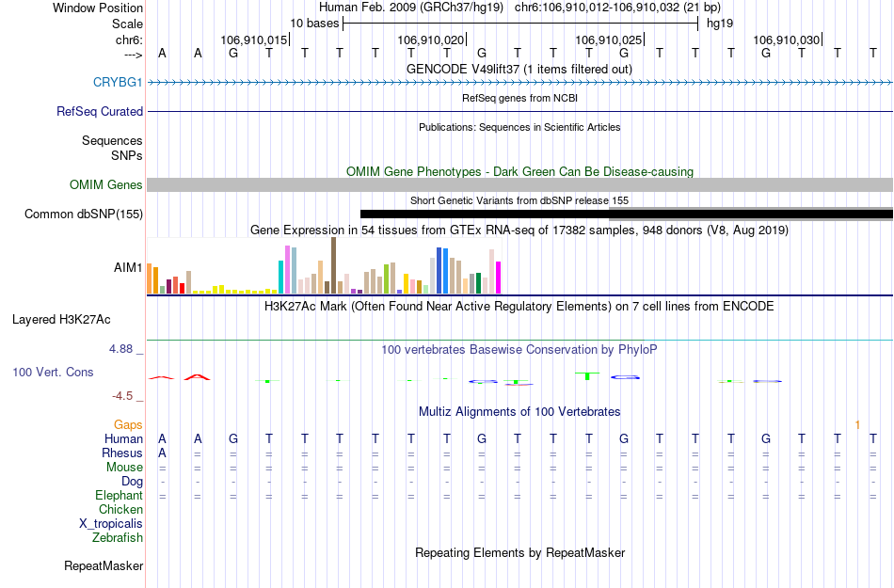
Task: Click the orange gap count 1
Action: click(857, 424)
